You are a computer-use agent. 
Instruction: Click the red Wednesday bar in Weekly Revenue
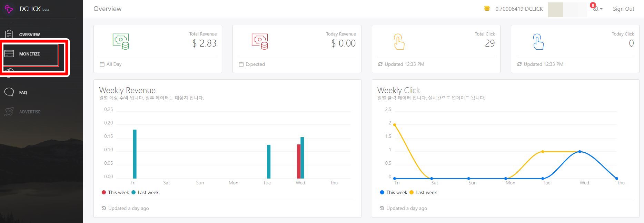299,161
